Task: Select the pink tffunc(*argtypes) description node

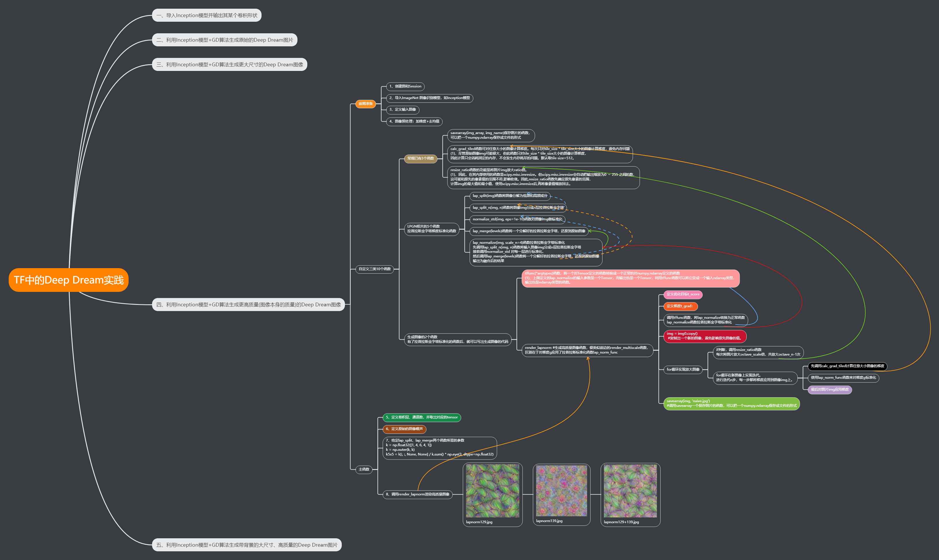Action: (630, 278)
